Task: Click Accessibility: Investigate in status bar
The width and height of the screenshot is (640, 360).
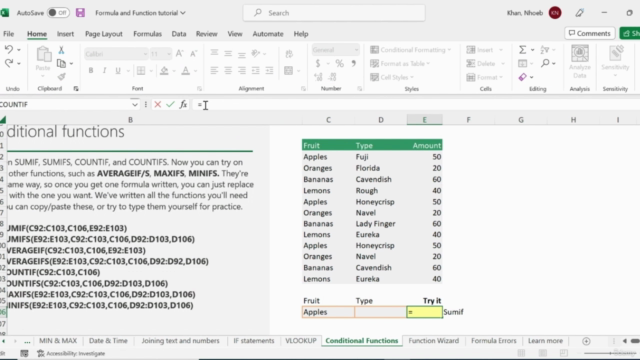Action: click(71, 353)
